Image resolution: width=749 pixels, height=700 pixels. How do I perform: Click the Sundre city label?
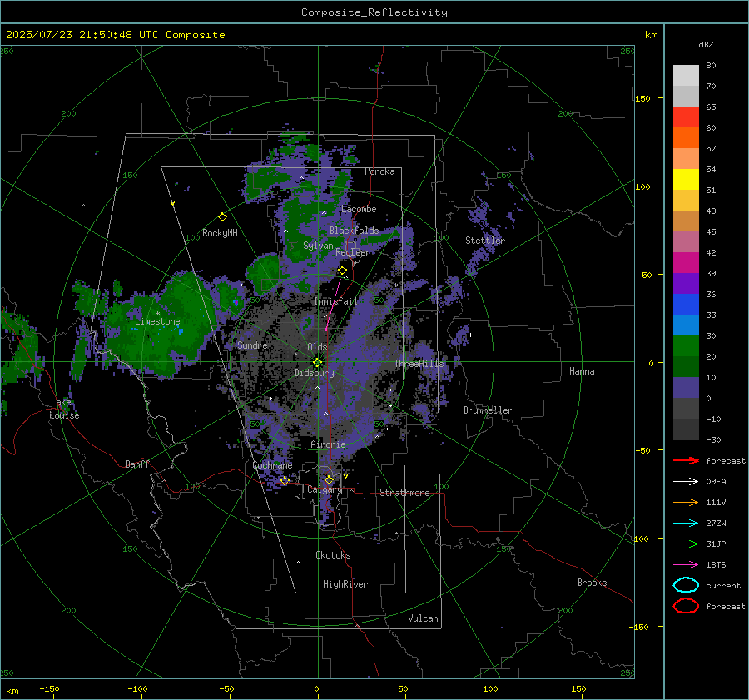click(x=252, y=345)
